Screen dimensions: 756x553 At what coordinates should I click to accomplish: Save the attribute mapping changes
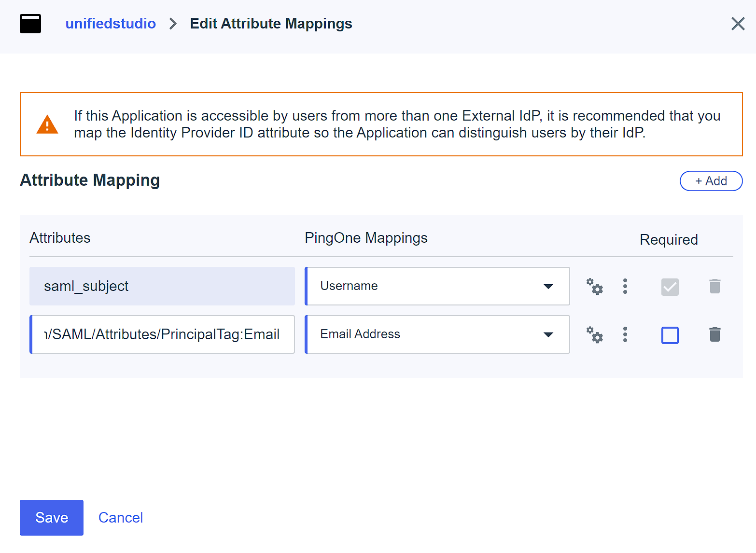(51, 517)
